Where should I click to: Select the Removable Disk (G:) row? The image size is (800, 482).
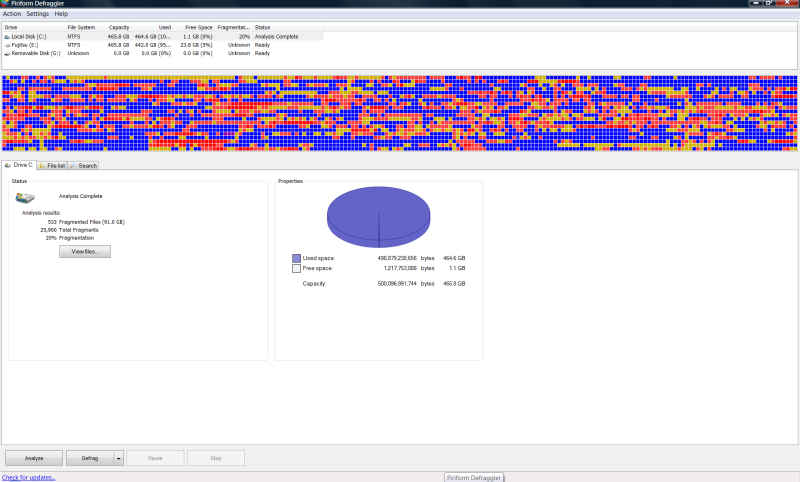(163, 53)
